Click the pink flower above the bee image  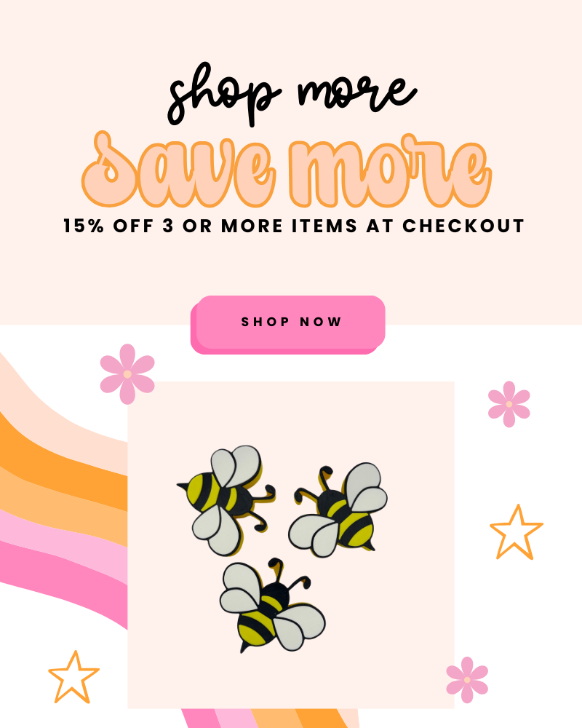coord(127,374)
